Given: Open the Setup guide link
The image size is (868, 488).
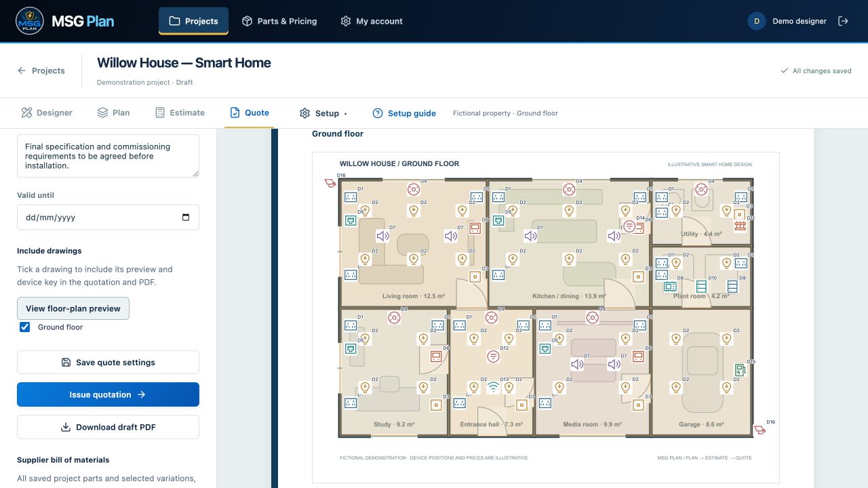Looking at the screenshot, I should (x=404, y=113).
